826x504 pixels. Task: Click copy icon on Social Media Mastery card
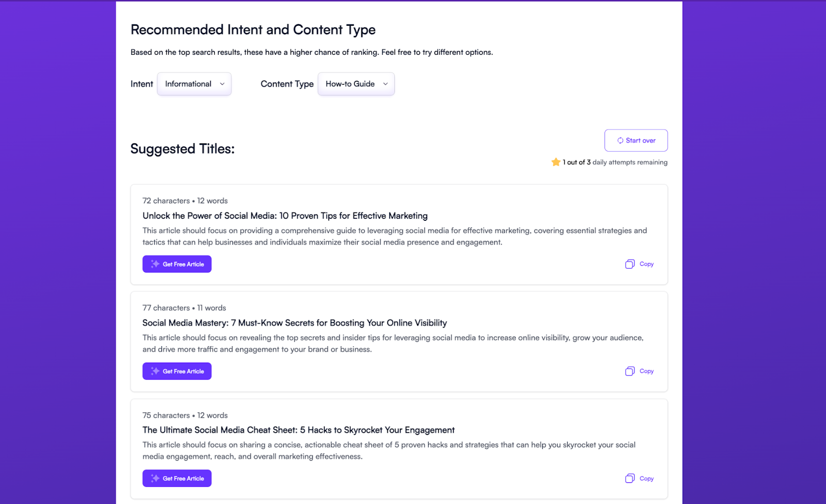(630, 371)
